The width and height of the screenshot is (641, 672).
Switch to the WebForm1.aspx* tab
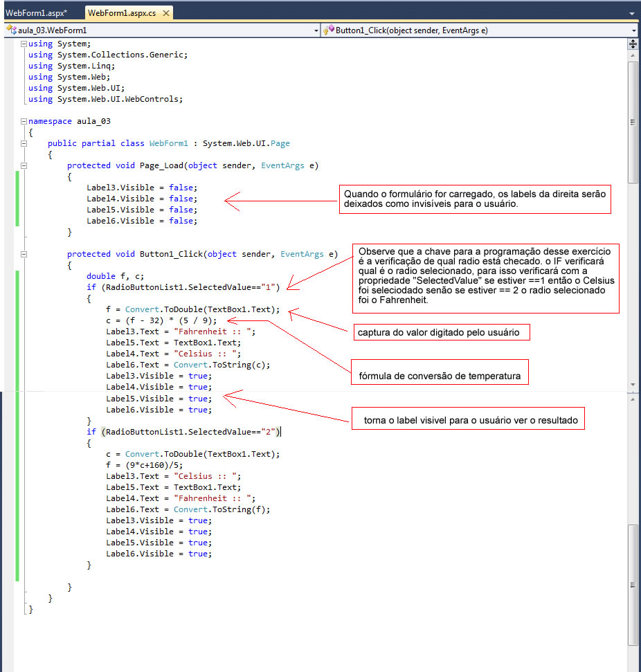tap(37, 13)
